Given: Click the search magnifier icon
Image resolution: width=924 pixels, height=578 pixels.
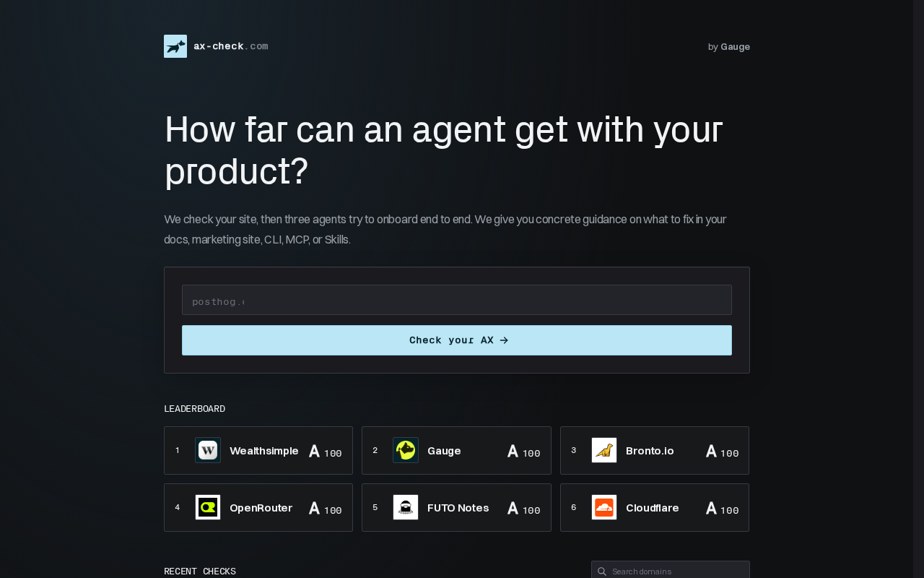Looking at the screenshot, I should tap(602, 571).
